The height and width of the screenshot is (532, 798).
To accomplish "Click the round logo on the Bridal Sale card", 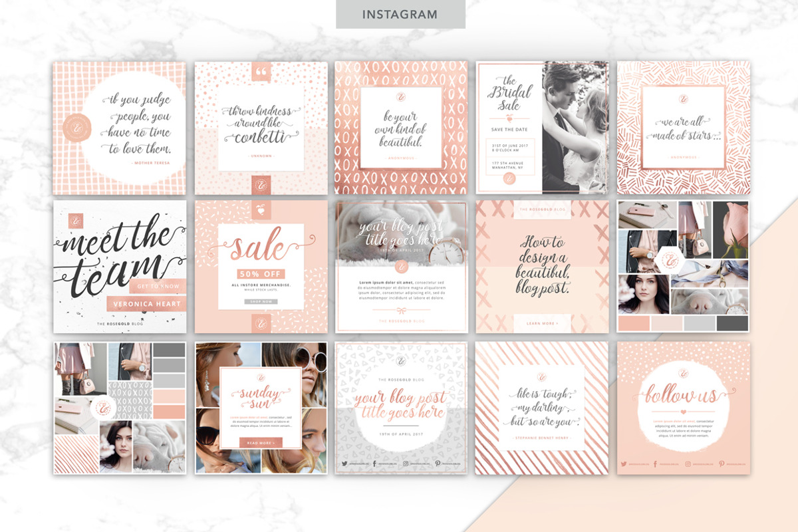I will coord(509,178).
